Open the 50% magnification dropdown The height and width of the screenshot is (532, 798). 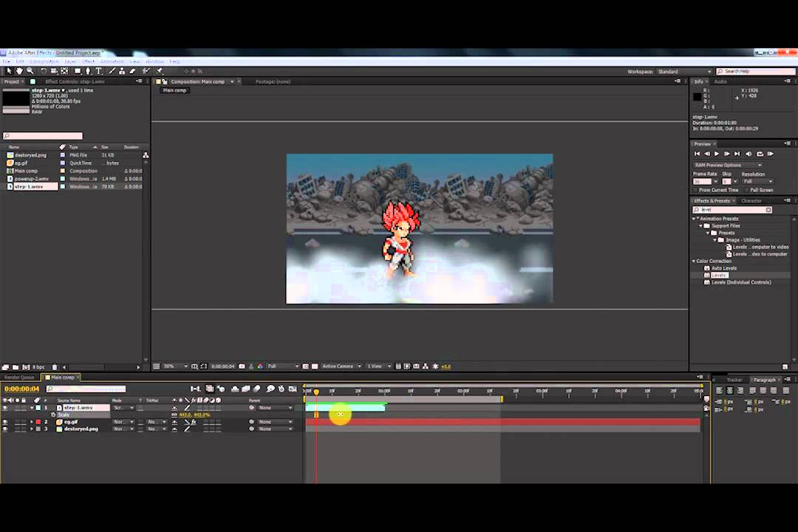[176, 366]
